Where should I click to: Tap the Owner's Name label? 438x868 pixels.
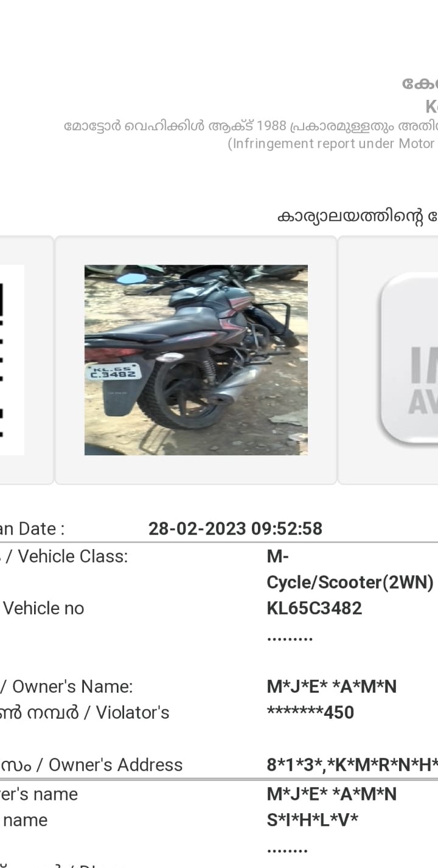tap(67, 687)
